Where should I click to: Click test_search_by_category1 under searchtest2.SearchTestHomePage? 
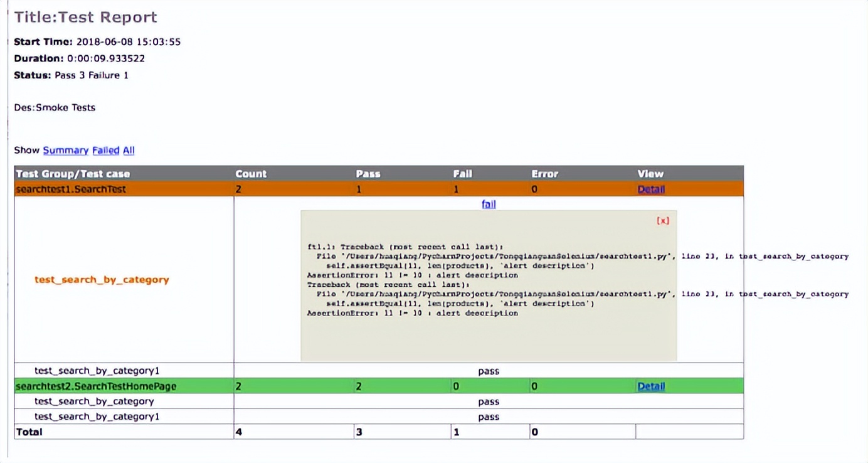tap(97, 417)
